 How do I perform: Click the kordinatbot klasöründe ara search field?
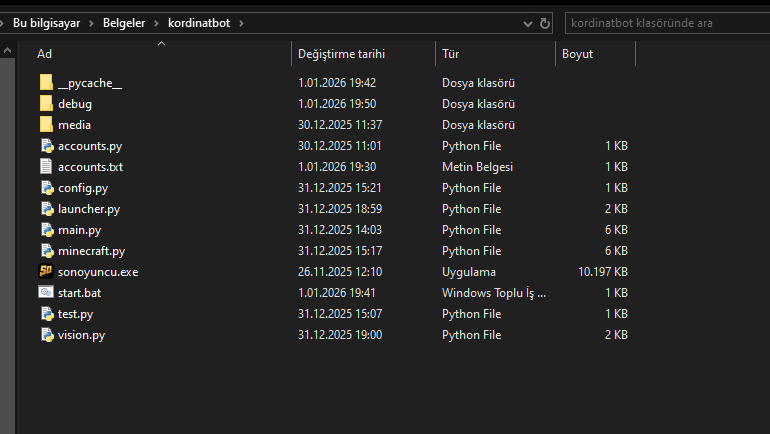(667, 23)
